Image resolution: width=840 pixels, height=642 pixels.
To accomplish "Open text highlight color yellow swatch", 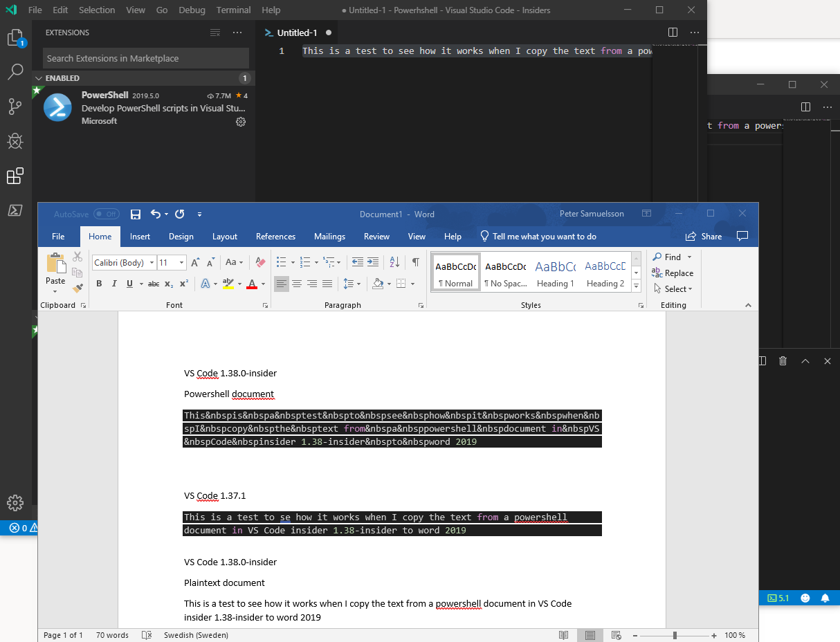I will (x=227, y=284).
